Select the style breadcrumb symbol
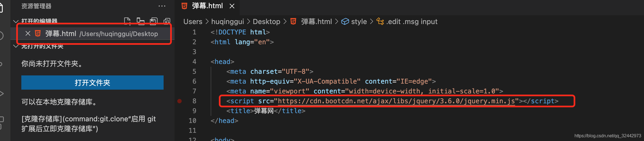This screenshot has width=644, height=141. [354, 22]
